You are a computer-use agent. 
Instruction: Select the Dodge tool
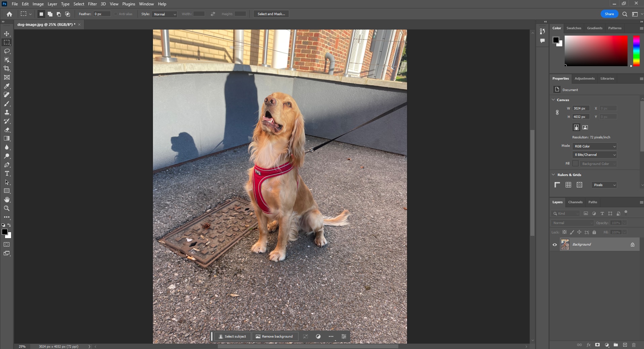click(7, 156)
